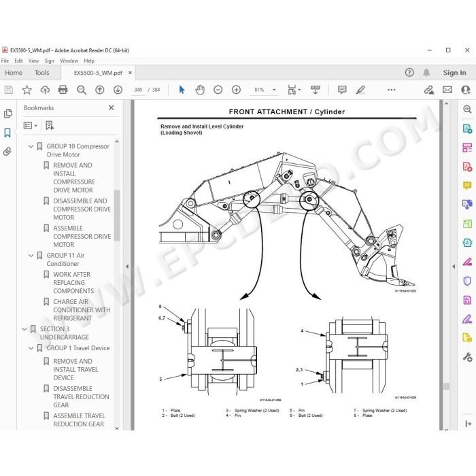Open the Sign menu
The width and height of the screenshot is (476, 476).
pyautogui.click(x=49, y=61)
